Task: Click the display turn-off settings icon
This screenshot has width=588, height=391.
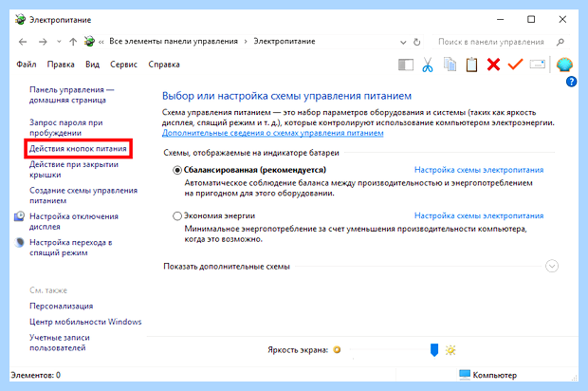Action: tap(20, 216)
